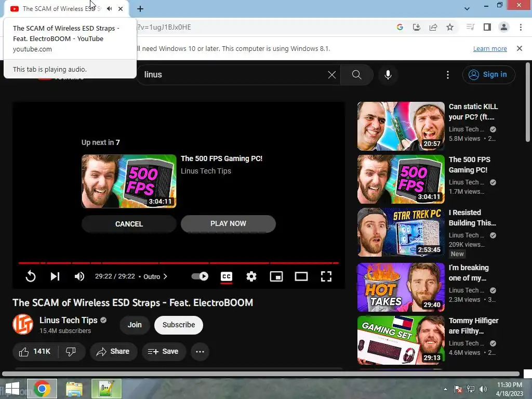Open Hot Takes video thumbnail
532x399 pixels.
tap(401, 287)
